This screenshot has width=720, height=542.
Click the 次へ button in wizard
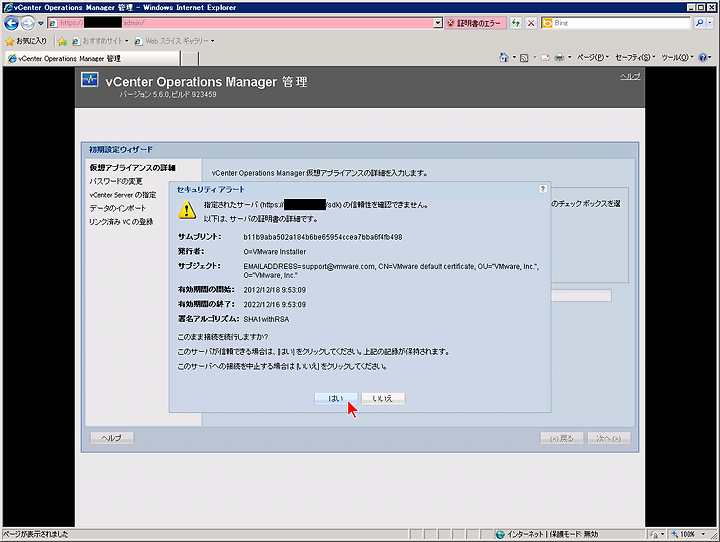[609, 439]
